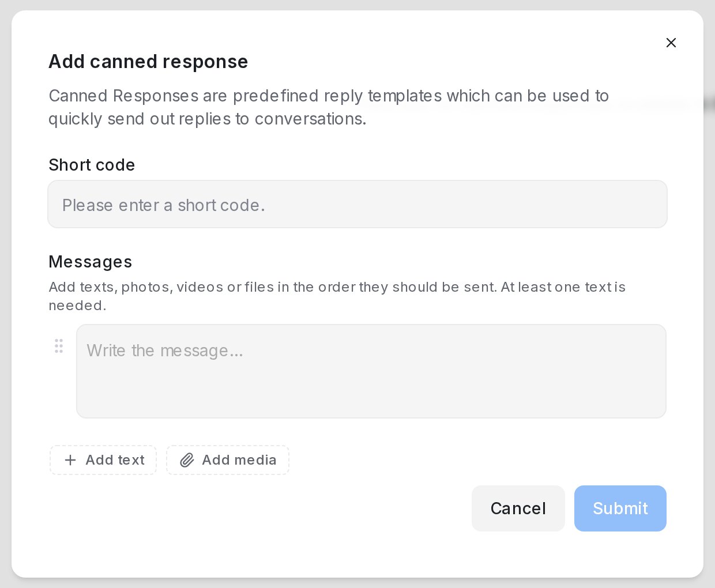
Task: Click the Add text button
Action: click(103, 460)
